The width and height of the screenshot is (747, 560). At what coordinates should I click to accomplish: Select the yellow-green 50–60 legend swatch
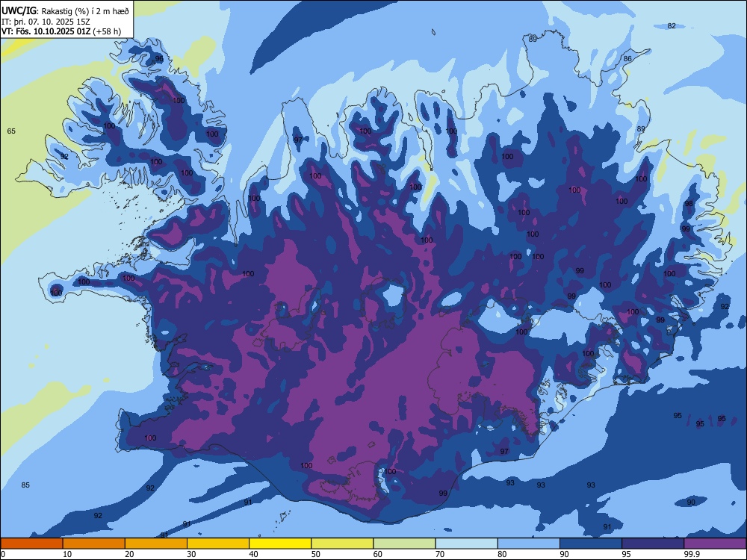click(x=342, y=544)
